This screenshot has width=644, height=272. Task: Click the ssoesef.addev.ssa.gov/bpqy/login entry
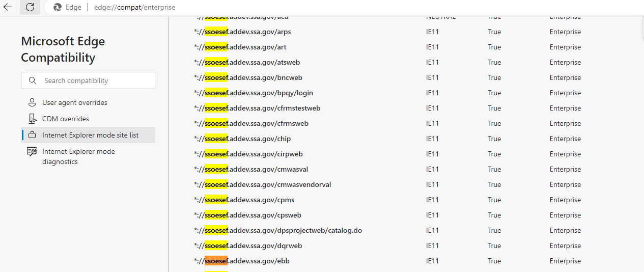[254, 93]
